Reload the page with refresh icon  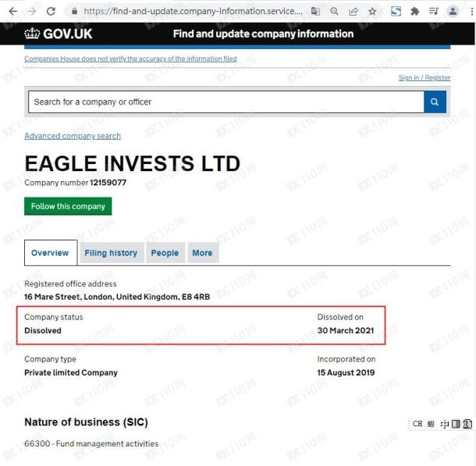[x=51, y=12]
